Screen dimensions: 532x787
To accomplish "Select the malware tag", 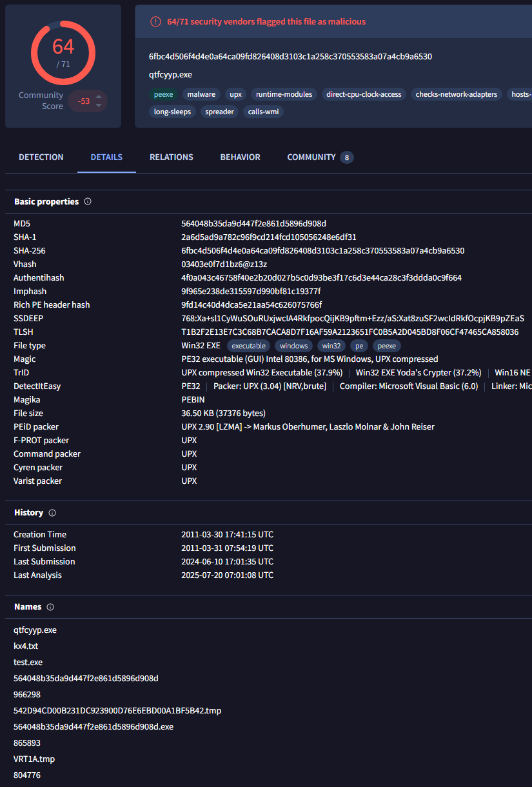I will pos(201,94).
